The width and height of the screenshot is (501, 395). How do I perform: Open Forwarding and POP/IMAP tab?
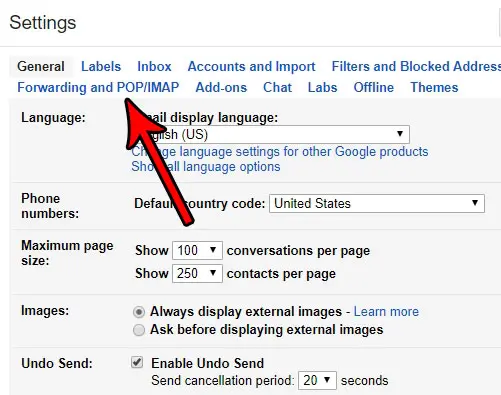click(x=98, y=87)
